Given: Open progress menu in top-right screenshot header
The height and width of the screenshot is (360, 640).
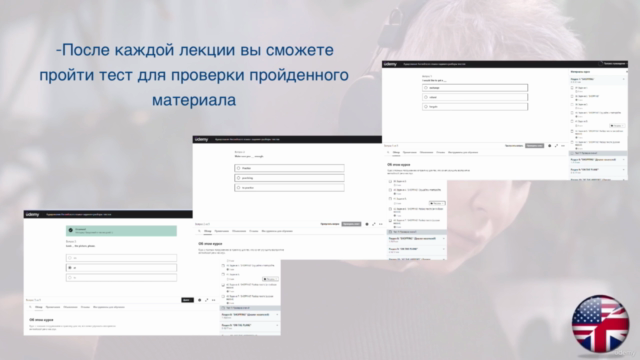Looking at the screenshot, I should (612, 64).
